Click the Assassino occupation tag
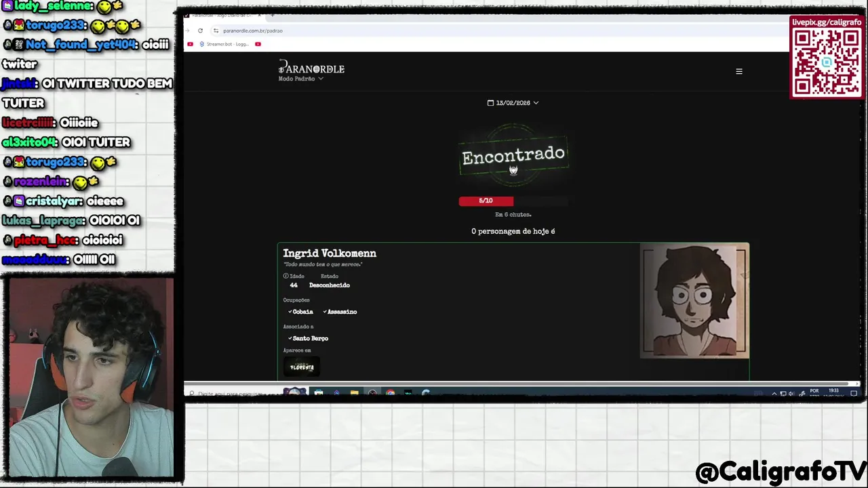This screenshot has width=868, height=488. pos(340,312)
